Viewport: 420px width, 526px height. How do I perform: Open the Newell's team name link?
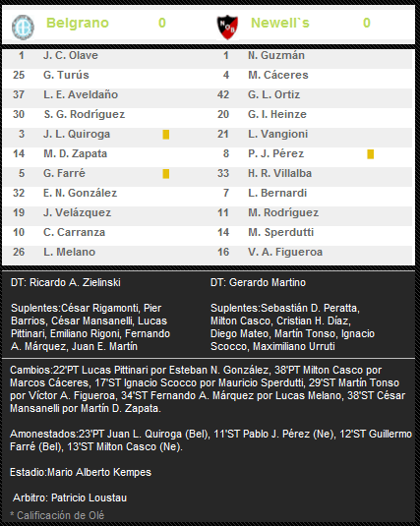(x=280, y=23)
